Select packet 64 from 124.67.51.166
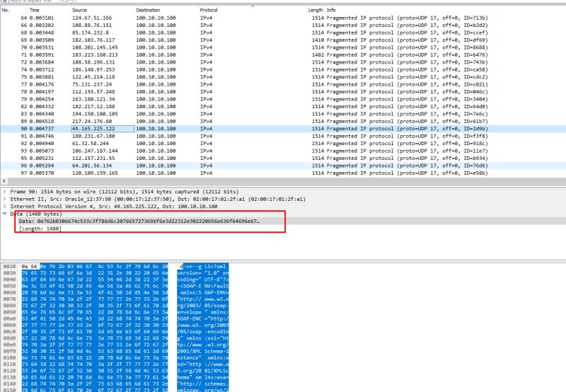This screenshot has width=566, height=392. click(x=283, y=18)
